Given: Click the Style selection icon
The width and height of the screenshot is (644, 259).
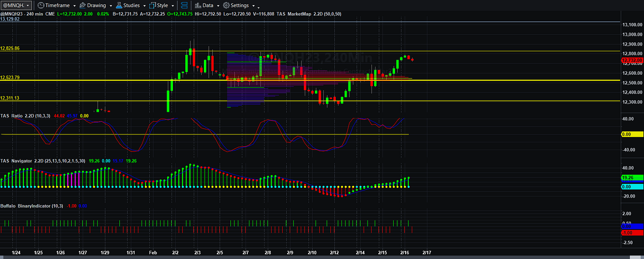Looking at the screenshot, I should click(x=153, y=5).
